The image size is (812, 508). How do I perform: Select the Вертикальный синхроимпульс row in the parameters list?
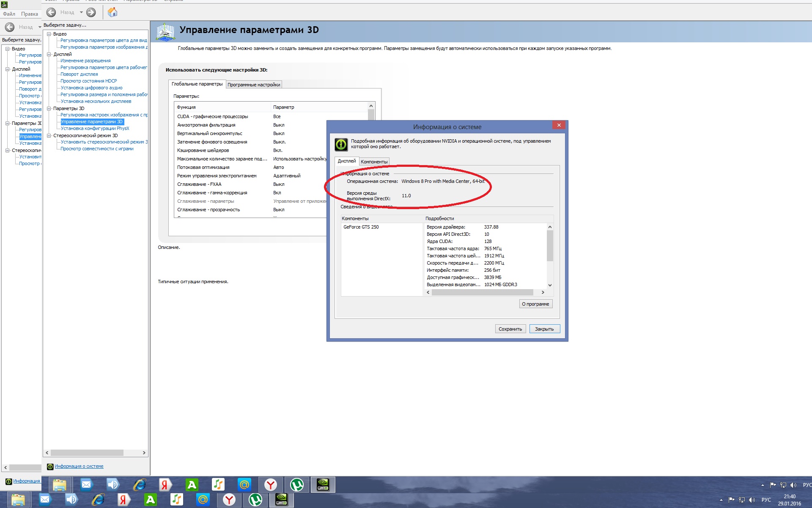click(x=210, y=134)
